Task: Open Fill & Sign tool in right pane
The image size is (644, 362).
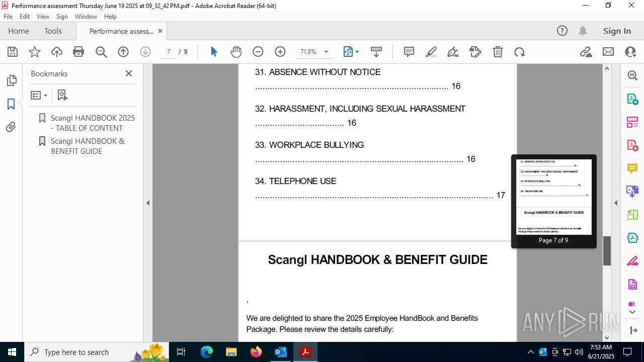Action: coord(632,261)
